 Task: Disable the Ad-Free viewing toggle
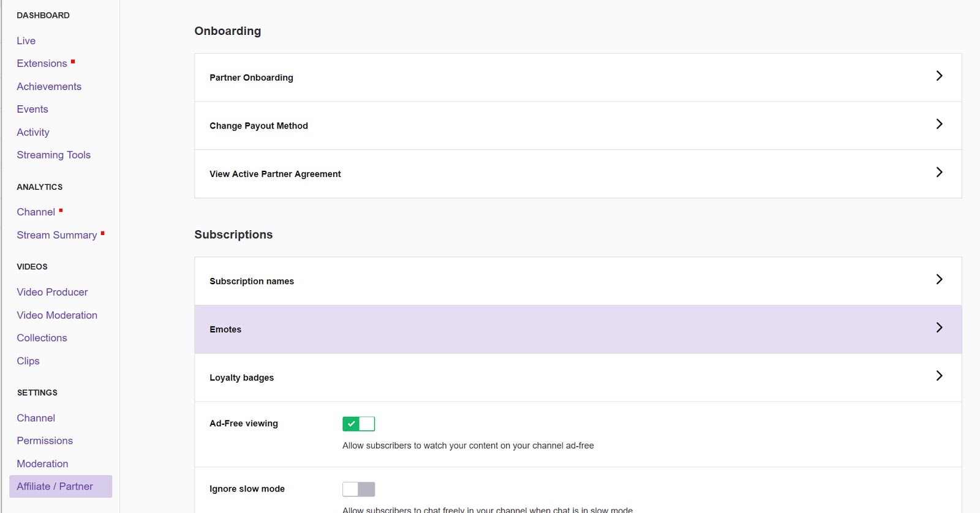point(358,424)
